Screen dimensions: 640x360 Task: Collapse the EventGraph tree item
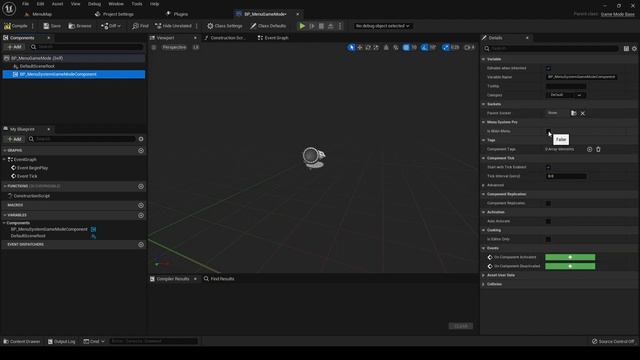4,160
